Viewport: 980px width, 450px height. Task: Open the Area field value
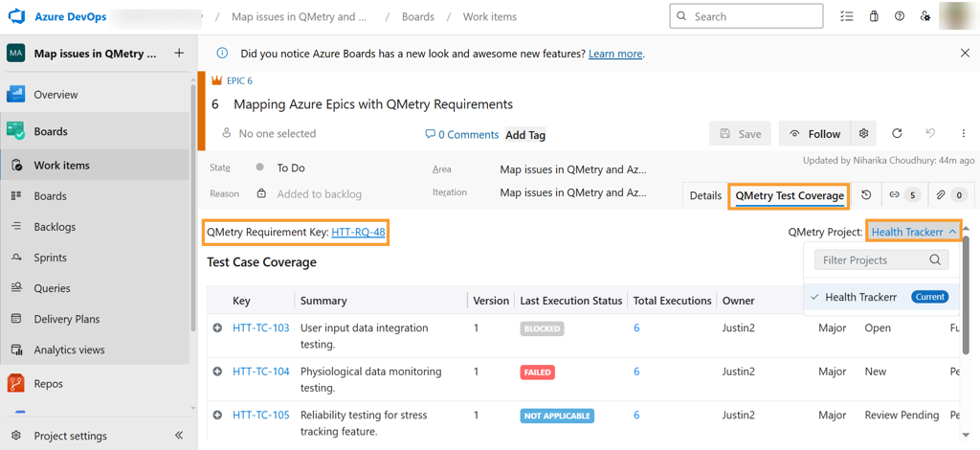click(x=573, y=169)
